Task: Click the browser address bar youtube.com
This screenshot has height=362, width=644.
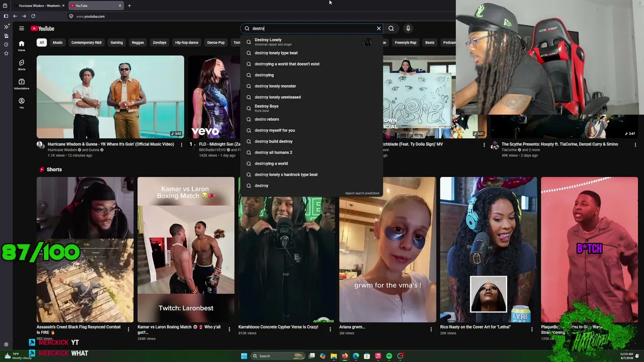Action: [91, 16]
